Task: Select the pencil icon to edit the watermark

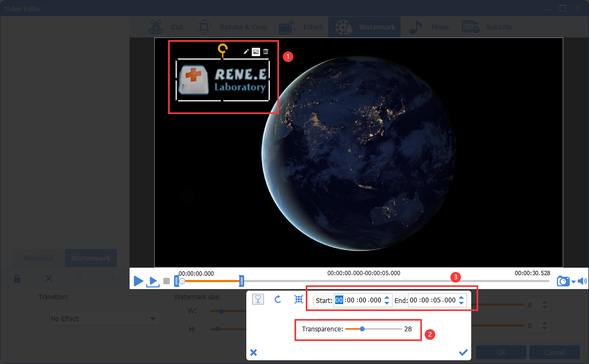Action: coord(245,51)
